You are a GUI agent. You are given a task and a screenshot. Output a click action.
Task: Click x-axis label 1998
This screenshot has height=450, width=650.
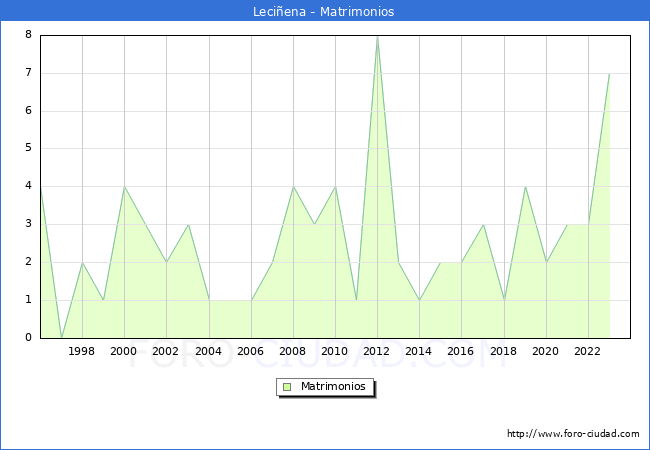[81, 351]
